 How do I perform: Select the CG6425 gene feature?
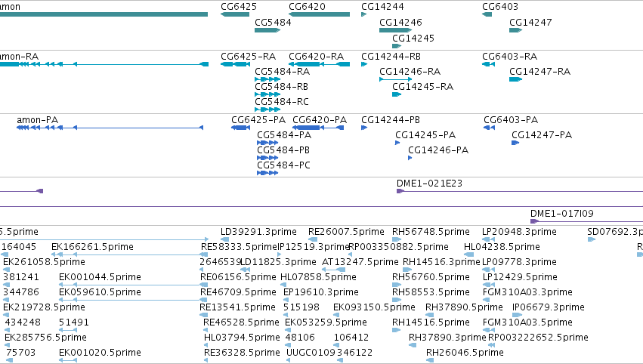(234, 14)
